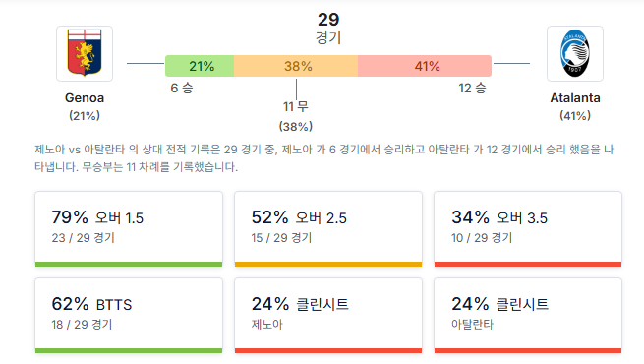Open the 24% 클린시트 아탈란타 card
Viewport: 644px width, 364px height.
point(528,316)
